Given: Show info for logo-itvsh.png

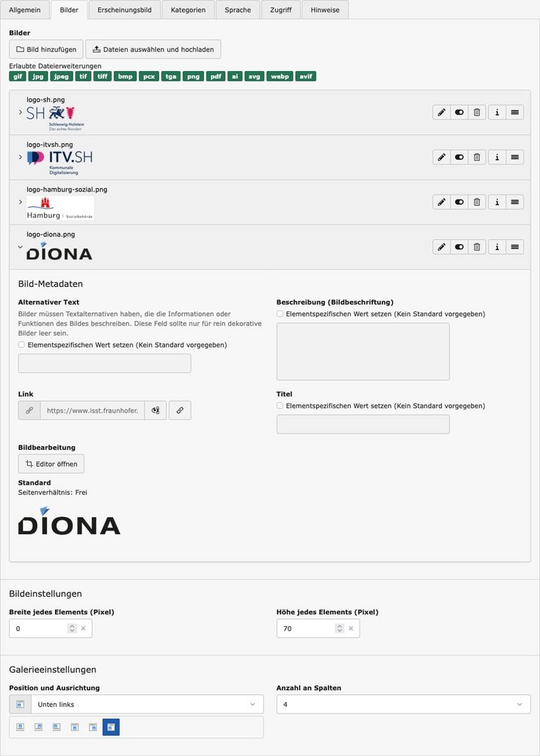Looking at the screenshot, I should (497, 157).
